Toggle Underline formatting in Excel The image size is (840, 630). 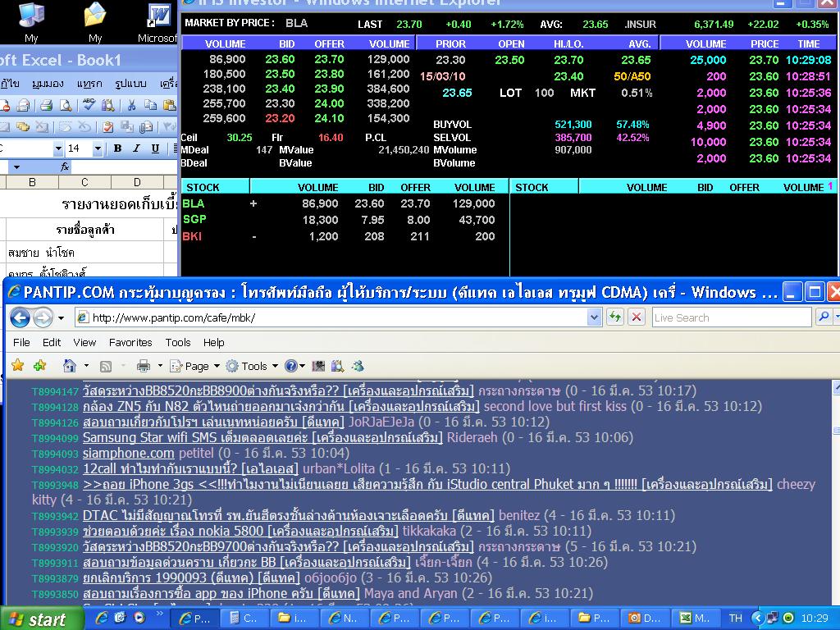(155, 148)
